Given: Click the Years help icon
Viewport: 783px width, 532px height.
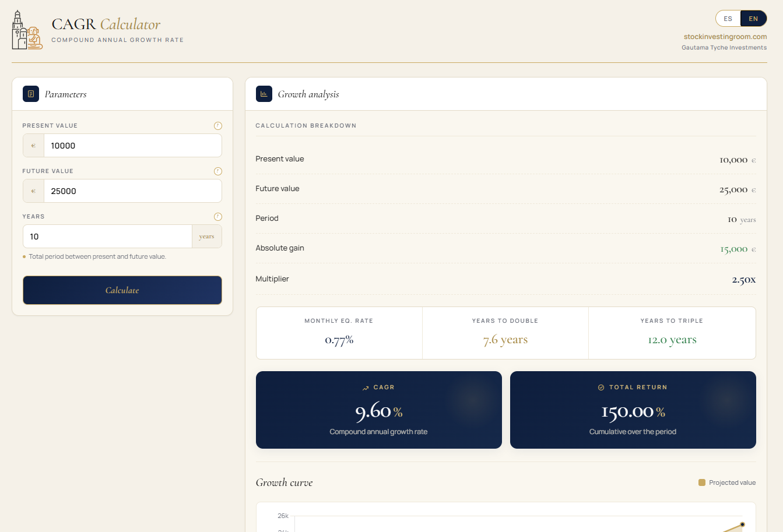Looking at the screenshot, I should coord(218,217).
